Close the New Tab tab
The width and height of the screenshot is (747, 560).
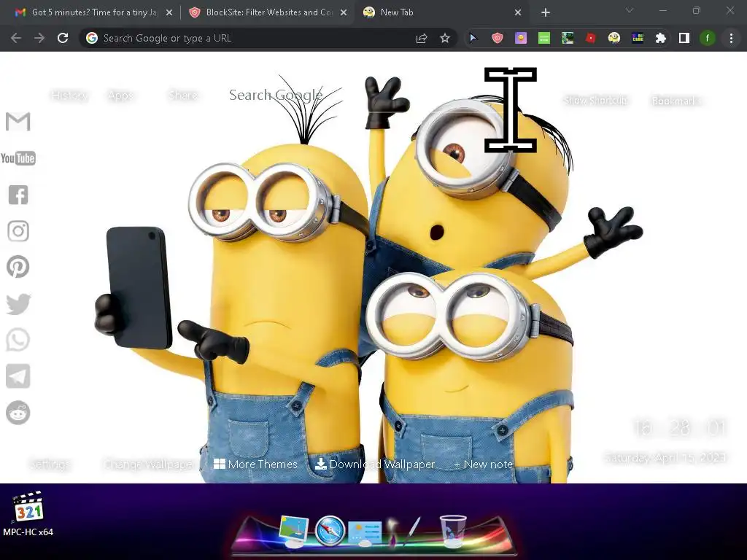point(518,13)
